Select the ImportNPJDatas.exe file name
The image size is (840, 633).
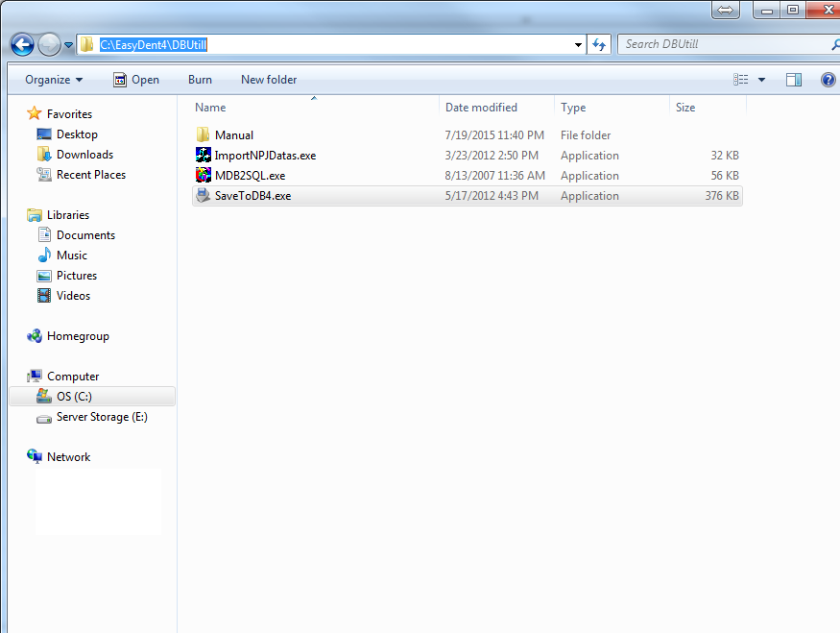point(265,156)
